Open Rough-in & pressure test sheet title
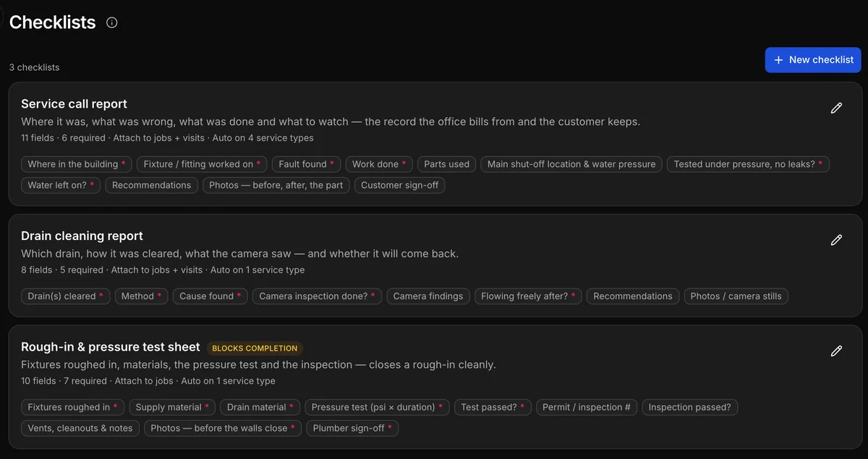The height and width of the screenshot is (459, 868). [111, 347]
